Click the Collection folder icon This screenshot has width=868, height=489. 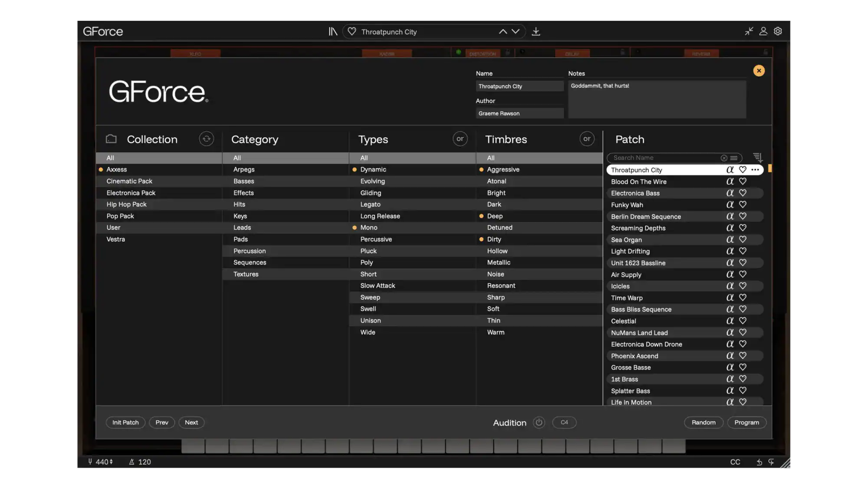[111, 139]
